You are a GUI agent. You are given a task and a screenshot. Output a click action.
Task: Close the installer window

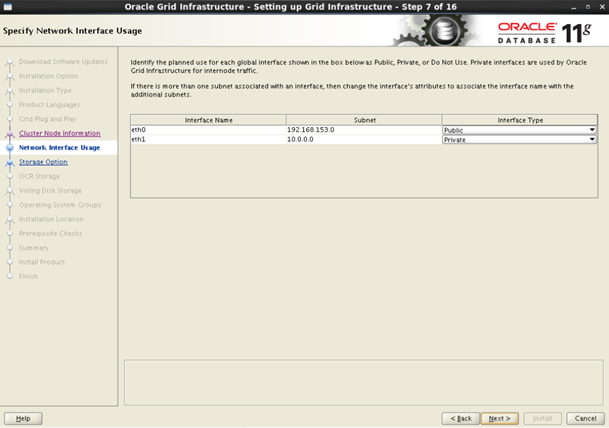tap(602, 7)
